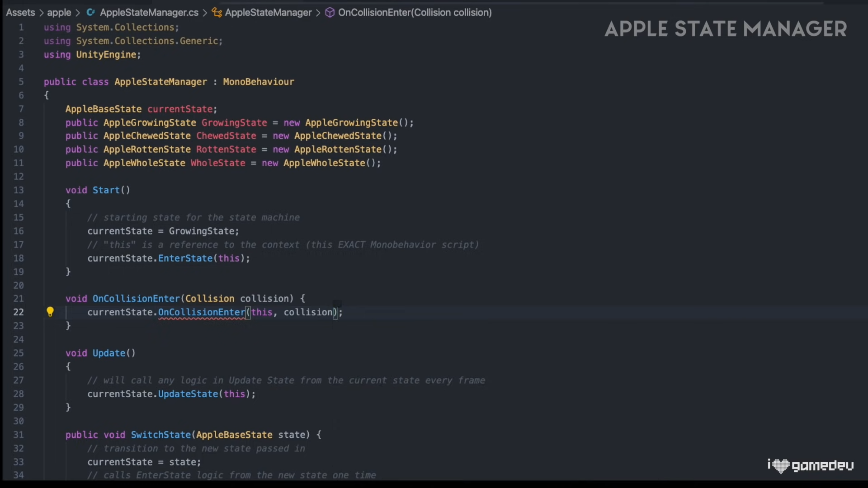Expand the chevron after the apple breadcrumb
The image size is (868, 488).
78,13
